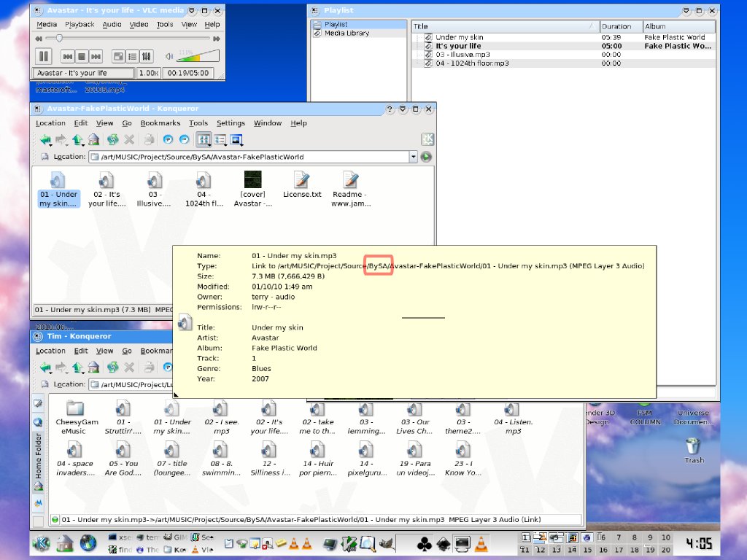This screenshot has width=747, height=560.
Task: Sort playlist by Duration column header
Action: [621, 27]
